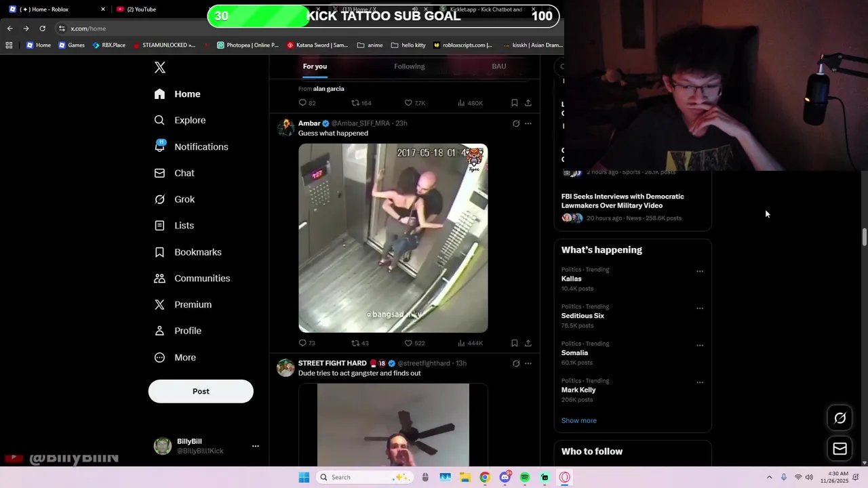Share the alan garcia post
Viewport: 868px width, 488px height.
(x=528, y=103)
